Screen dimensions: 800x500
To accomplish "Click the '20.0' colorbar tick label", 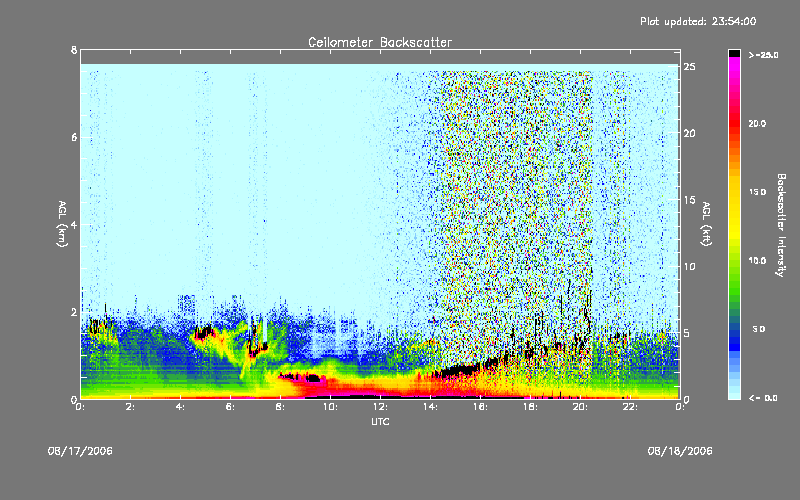I will click(x=757, y=123).
